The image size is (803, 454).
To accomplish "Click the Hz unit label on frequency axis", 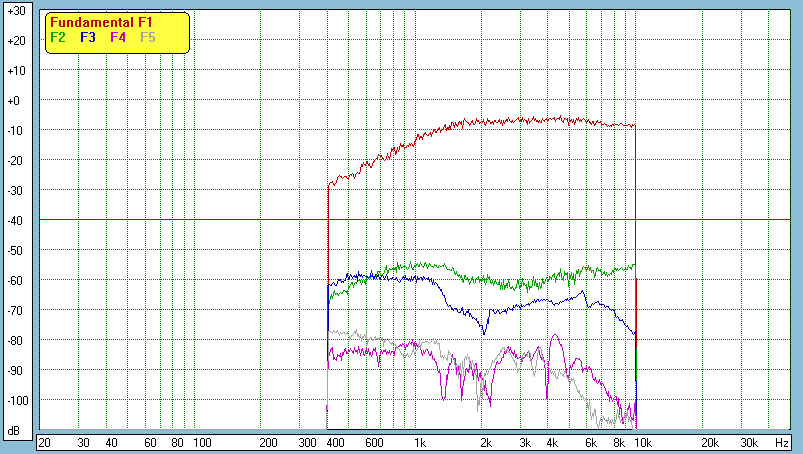I will pyautogui.click(x=782, y=442).
